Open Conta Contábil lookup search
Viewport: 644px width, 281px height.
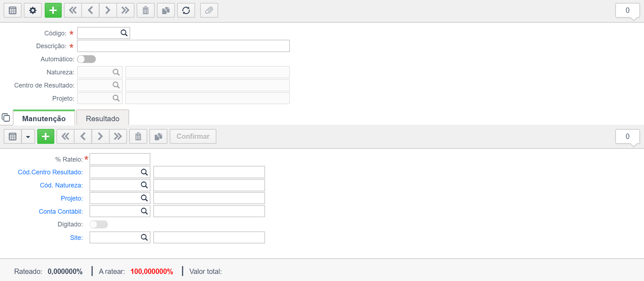tap(144, 211)
